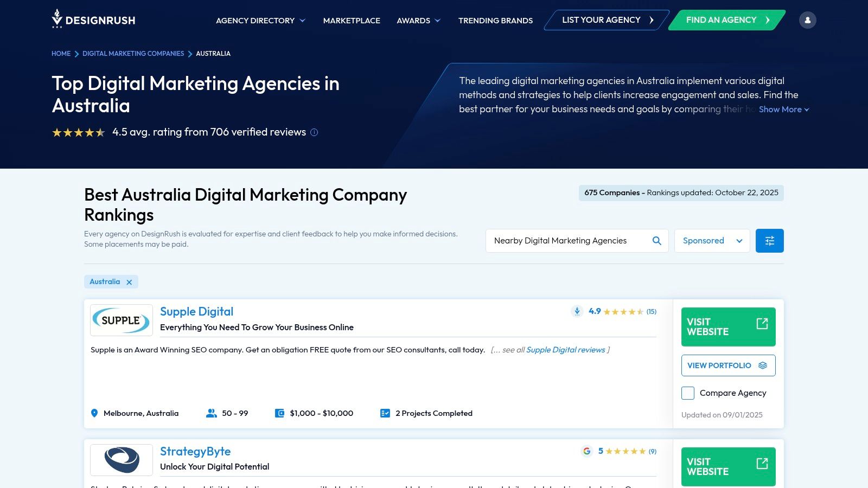Open Supple Digital reviews link
The width and height of the screenshot is (868, 488).
(566, 350)
